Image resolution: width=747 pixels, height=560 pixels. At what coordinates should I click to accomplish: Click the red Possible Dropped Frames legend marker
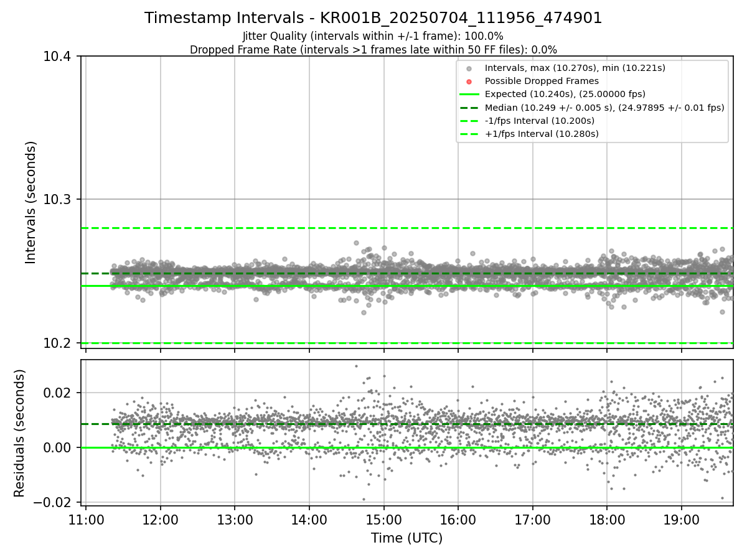pyautogui.click(x=469, y=82)
